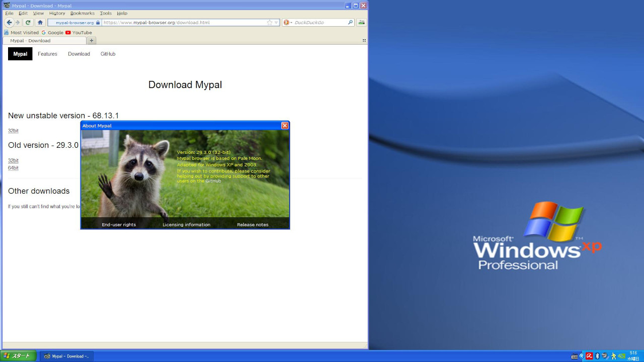
Task: Click the Back navigation arrow
Action: (9, 23)
